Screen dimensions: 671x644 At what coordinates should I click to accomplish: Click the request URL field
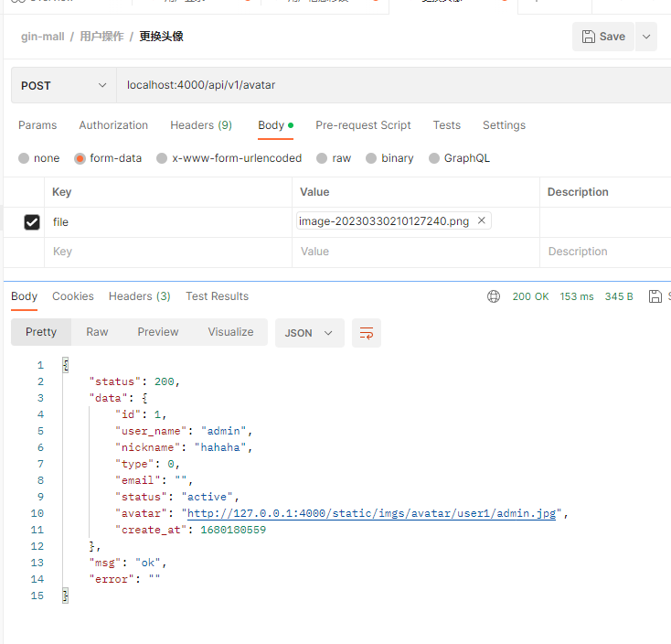[x=394, y=85]
